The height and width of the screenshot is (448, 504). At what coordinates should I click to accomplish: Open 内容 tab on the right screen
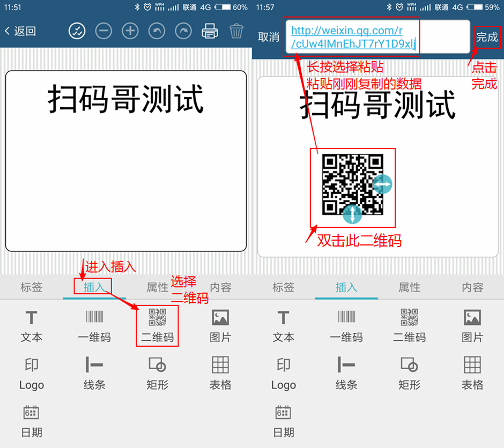click(x=472, y=287)
